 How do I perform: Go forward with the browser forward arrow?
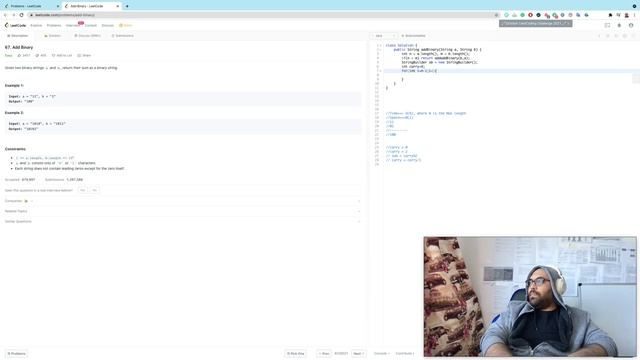pyautogui.click(x=13, y=15)
